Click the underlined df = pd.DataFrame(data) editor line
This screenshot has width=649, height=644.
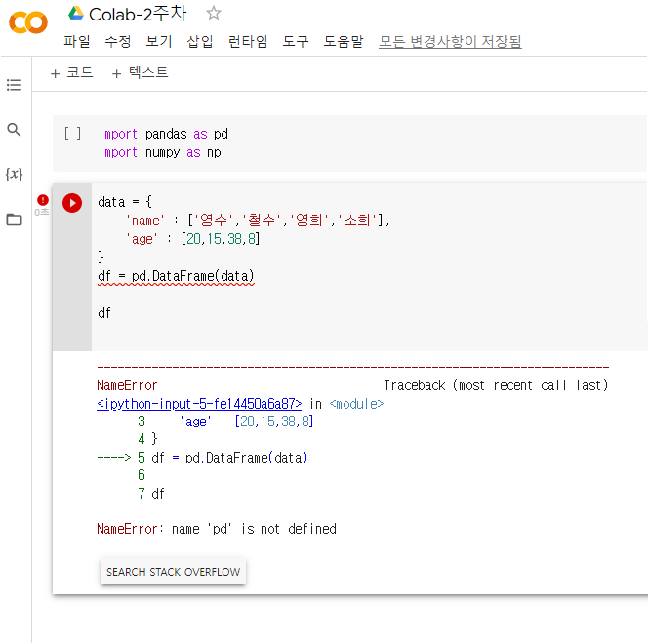tap(176, 276)
